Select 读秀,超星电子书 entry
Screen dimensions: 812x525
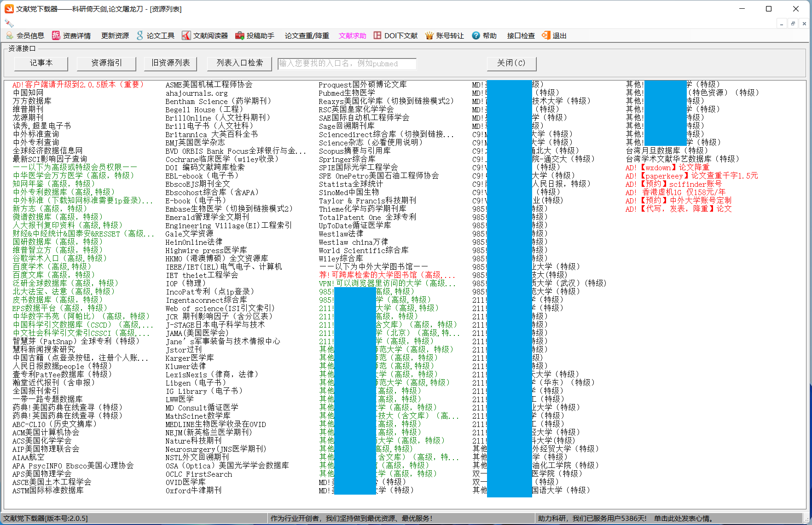click(42, 126)
